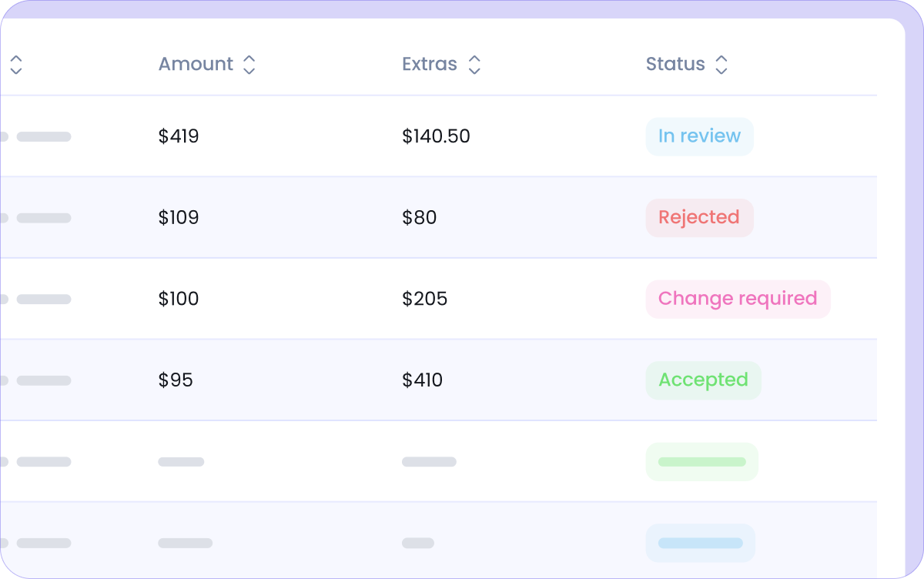Click the blue placeholder status badge
Image resolution: width=924 pixels, height=579 pixels.
coord(700,543)
